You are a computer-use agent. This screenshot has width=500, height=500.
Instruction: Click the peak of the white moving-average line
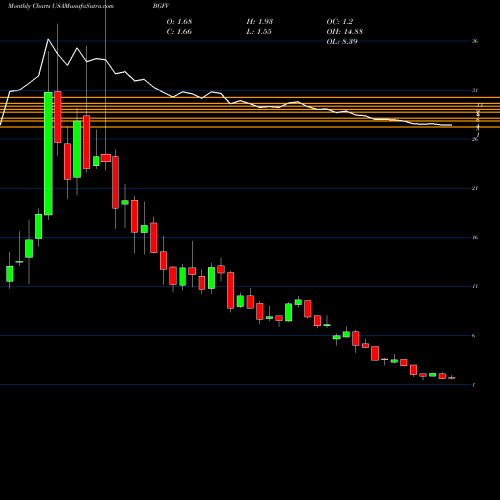point(48,39)
